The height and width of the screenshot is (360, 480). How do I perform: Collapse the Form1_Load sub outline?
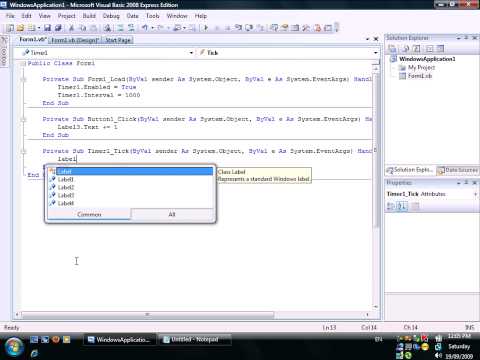tap(23, 79)
